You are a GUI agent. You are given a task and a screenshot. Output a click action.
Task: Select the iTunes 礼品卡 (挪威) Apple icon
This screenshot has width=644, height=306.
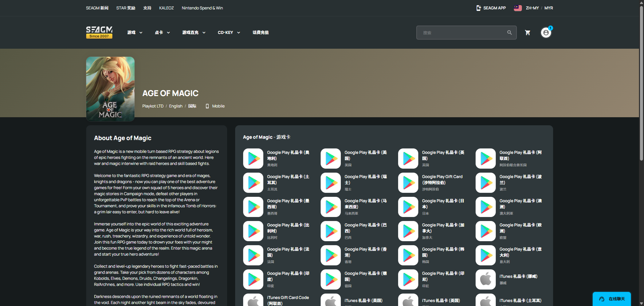pyautogui.click(x=486, y=279)
